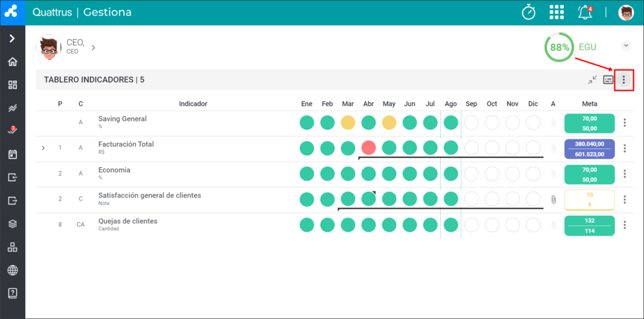Open the calendar icon in sidebar

click(13, 155)
